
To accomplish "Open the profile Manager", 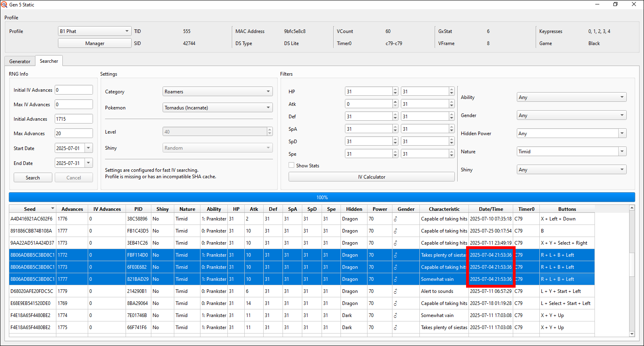I will 95,43.
